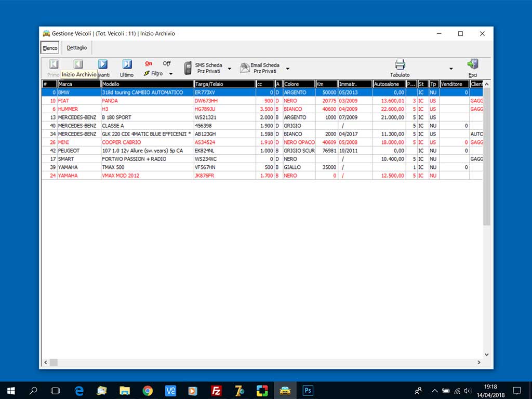
Task: Click the cc column header
Action: (x=265, y=84)
